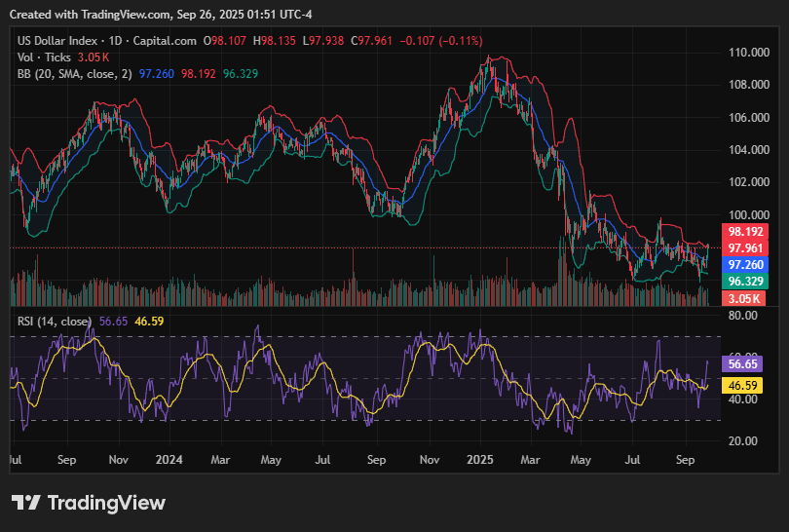The image size is (789, 532).
Task: Click the 2025 time axis label
Action: click(479, 460)
